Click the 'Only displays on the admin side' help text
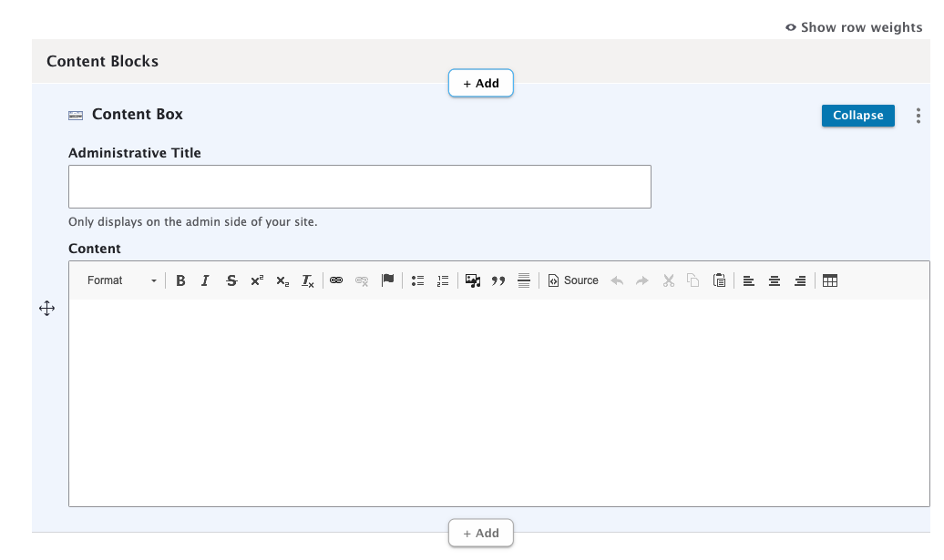 click(x=192, y=222)
